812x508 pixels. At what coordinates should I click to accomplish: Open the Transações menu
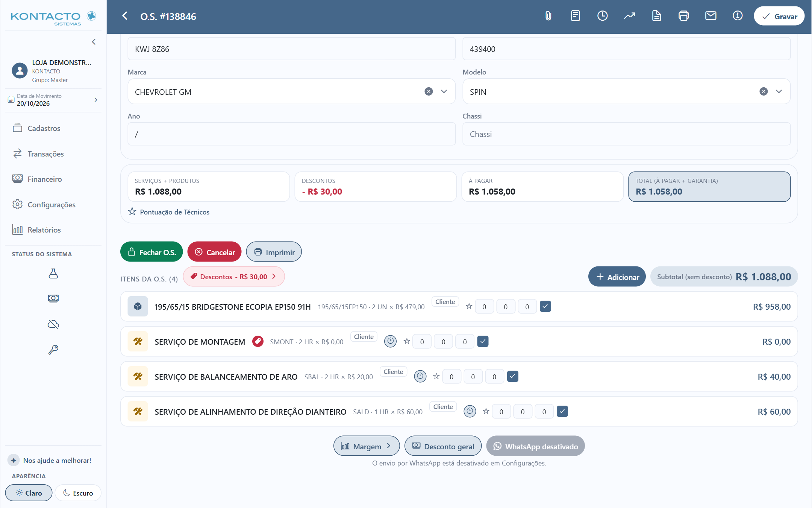[53, 154]
